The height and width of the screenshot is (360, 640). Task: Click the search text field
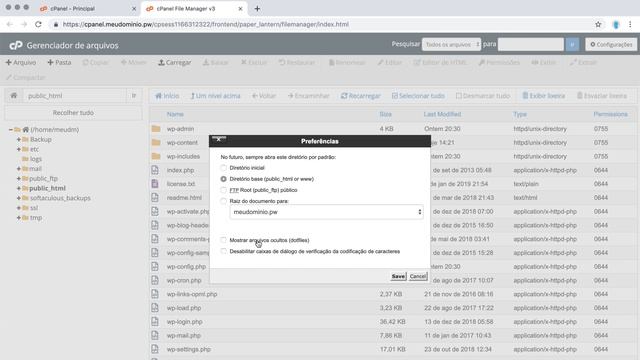pyautogui.click(x=530, y=44)
